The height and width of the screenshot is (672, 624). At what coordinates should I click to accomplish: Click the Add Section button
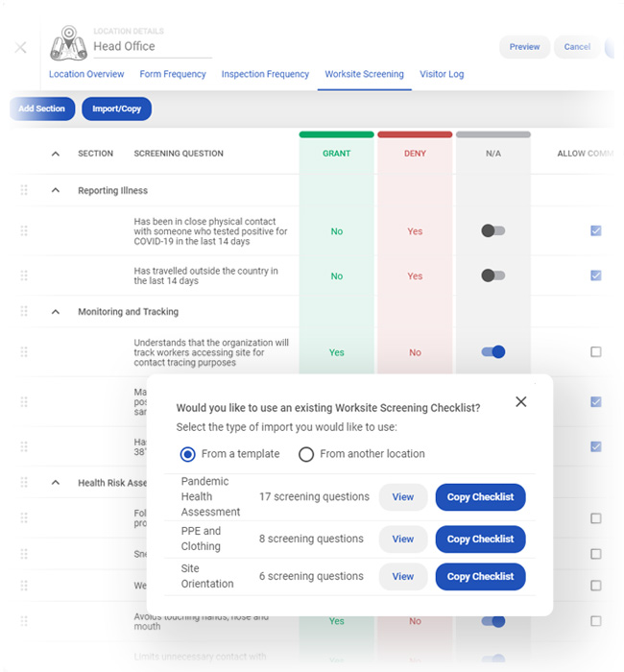coord(42,108)
